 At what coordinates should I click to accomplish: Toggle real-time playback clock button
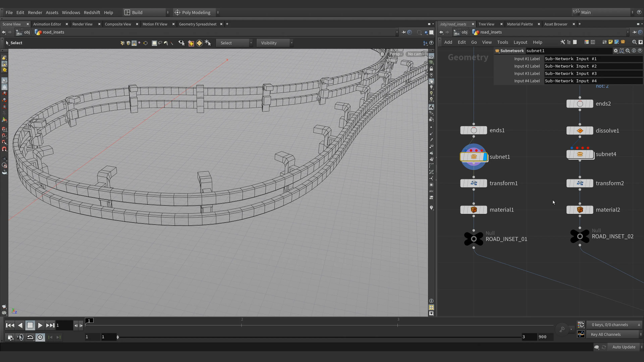(x=40, y=337)
